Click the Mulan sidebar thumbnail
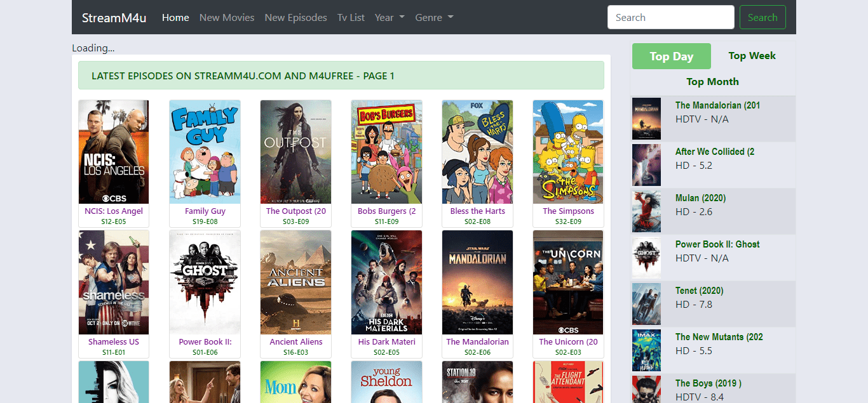Image resolution: width=868 pixels, height=403 pixels. tap(646, 211)
